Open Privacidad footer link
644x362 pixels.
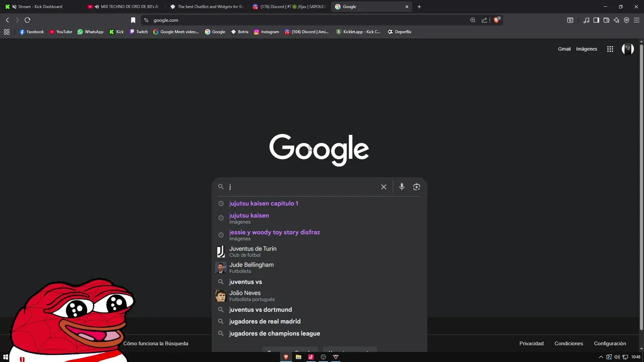pyautogui.click(x=531, y=343)
